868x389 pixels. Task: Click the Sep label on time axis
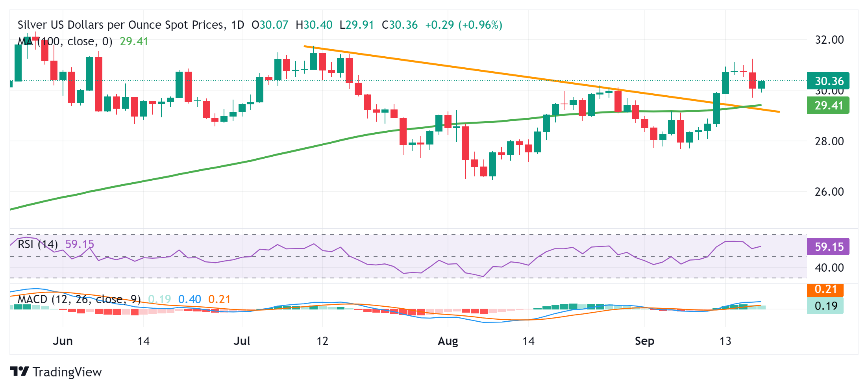coord(644,341)
